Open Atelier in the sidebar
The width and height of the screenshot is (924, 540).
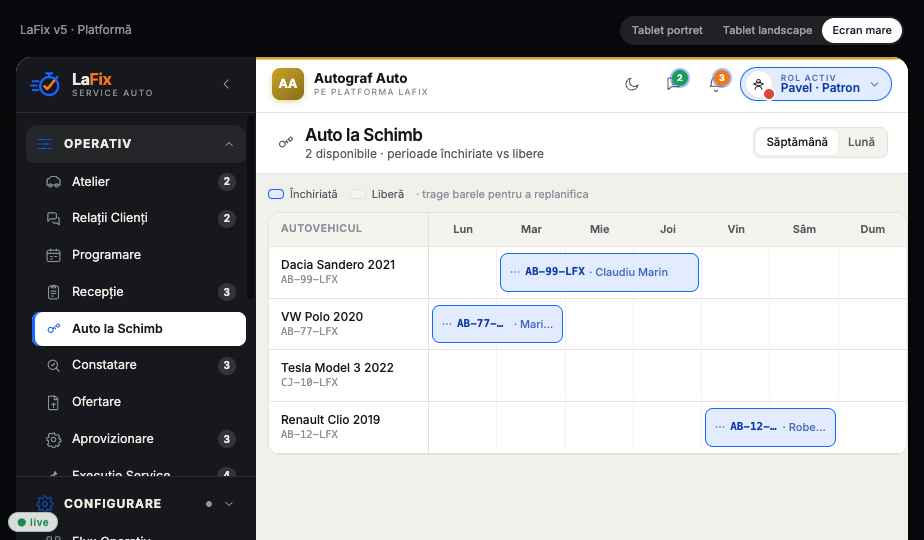pos(139,182)
